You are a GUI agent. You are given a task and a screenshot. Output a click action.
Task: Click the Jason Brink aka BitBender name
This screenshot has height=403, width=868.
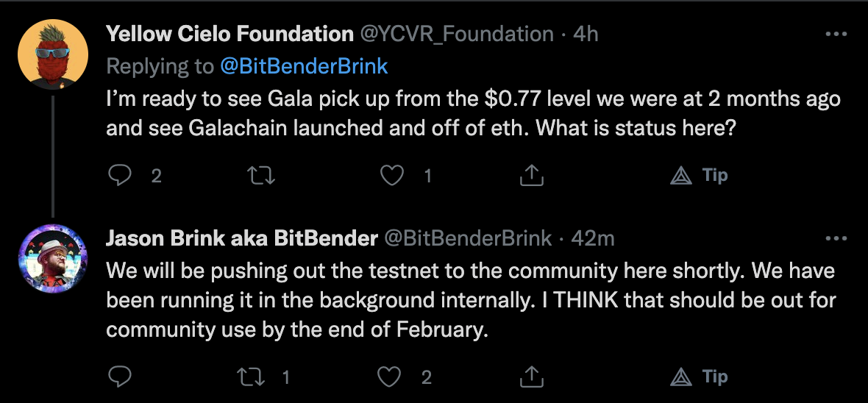pos(242,238)
